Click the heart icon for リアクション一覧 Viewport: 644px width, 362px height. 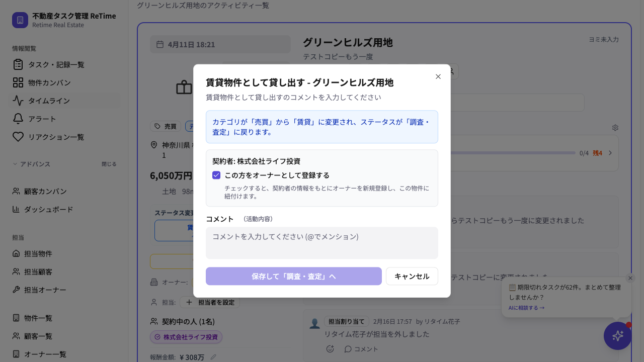click(18, 137)
